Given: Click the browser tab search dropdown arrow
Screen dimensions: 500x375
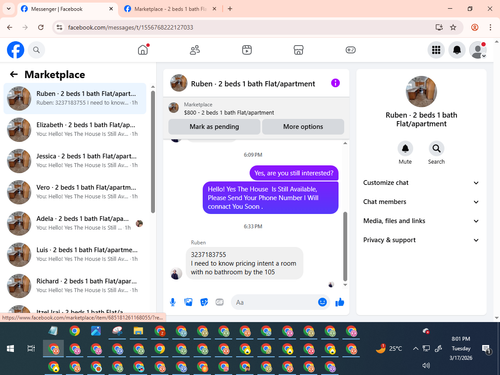Looking at the screenshot, I should (9, 9).
